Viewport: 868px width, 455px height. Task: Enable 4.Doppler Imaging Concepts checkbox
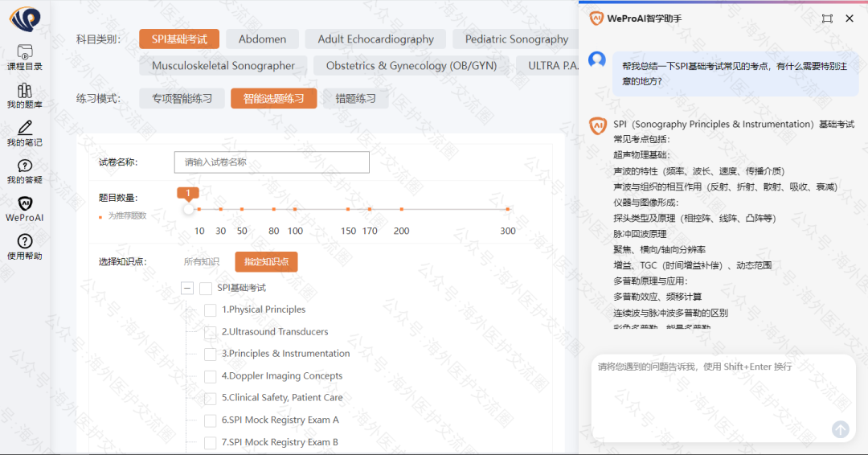pyautogui.click(x=211, y=376)
